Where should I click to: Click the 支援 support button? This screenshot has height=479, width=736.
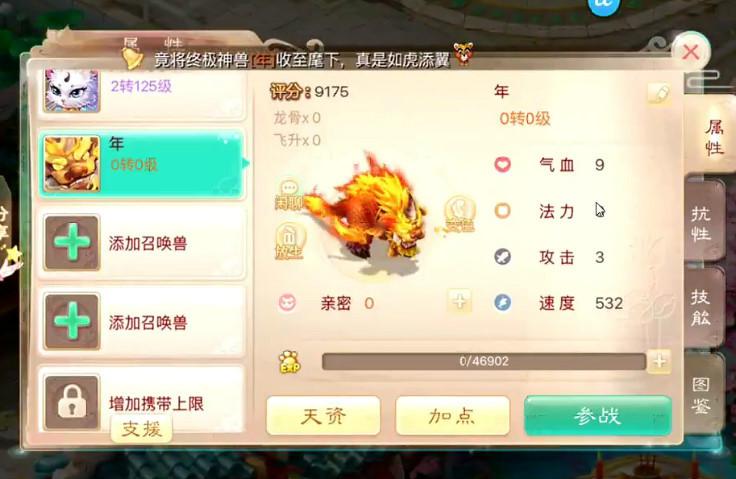click(142, 429)
